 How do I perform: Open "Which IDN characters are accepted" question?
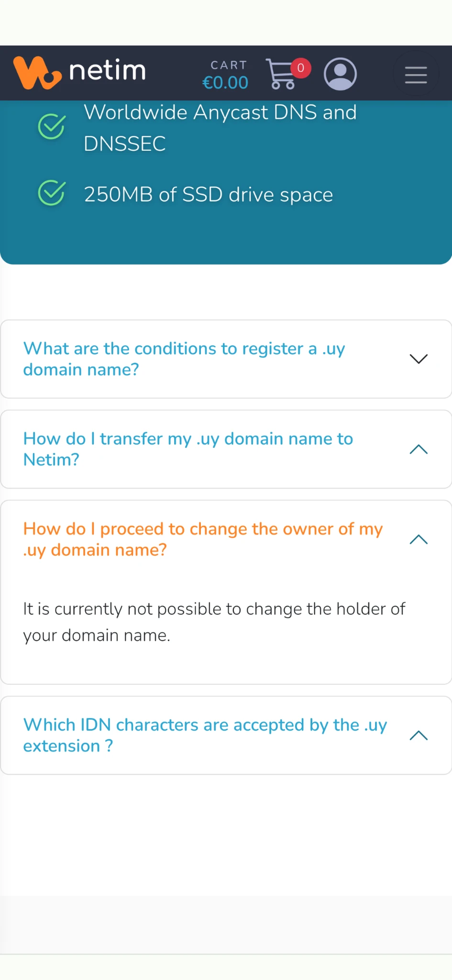(x=205, y=735)
